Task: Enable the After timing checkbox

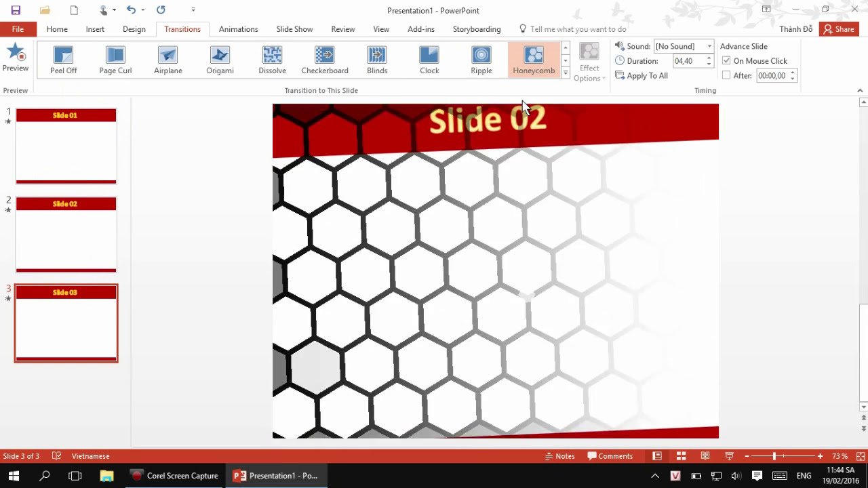Action: [726, 76]
